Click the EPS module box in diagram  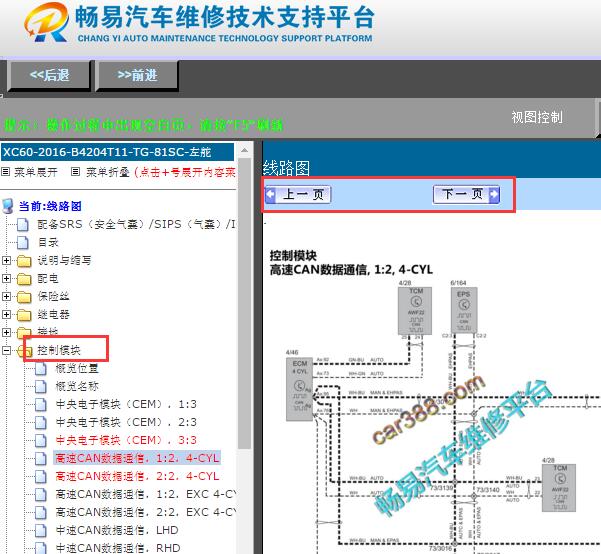point(464,310)
